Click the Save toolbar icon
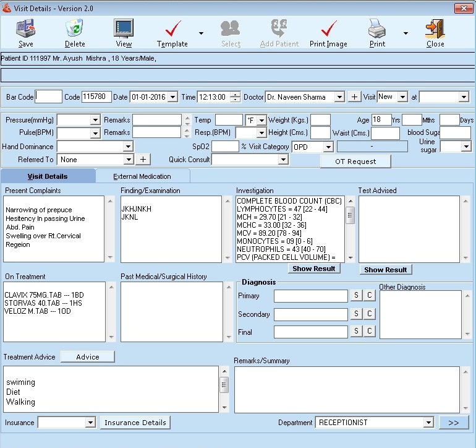The width and height of the screenshot is (476, 448). (25, 28)
